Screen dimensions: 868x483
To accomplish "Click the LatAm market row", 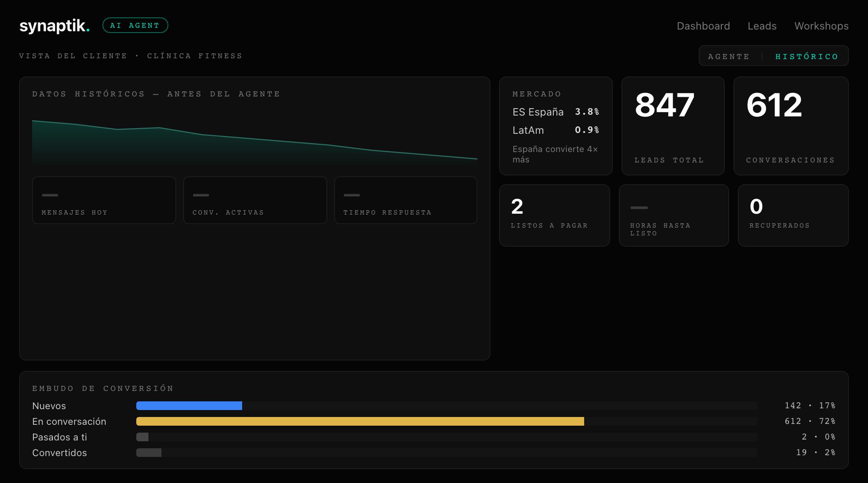I will point(556,130).
